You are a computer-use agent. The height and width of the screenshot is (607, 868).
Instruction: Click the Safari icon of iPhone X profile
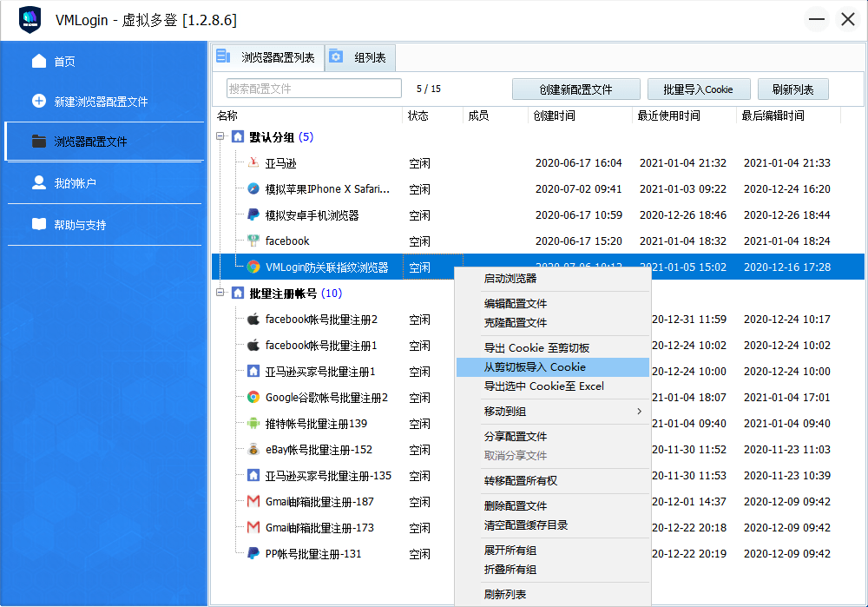(x=253, y=188)
